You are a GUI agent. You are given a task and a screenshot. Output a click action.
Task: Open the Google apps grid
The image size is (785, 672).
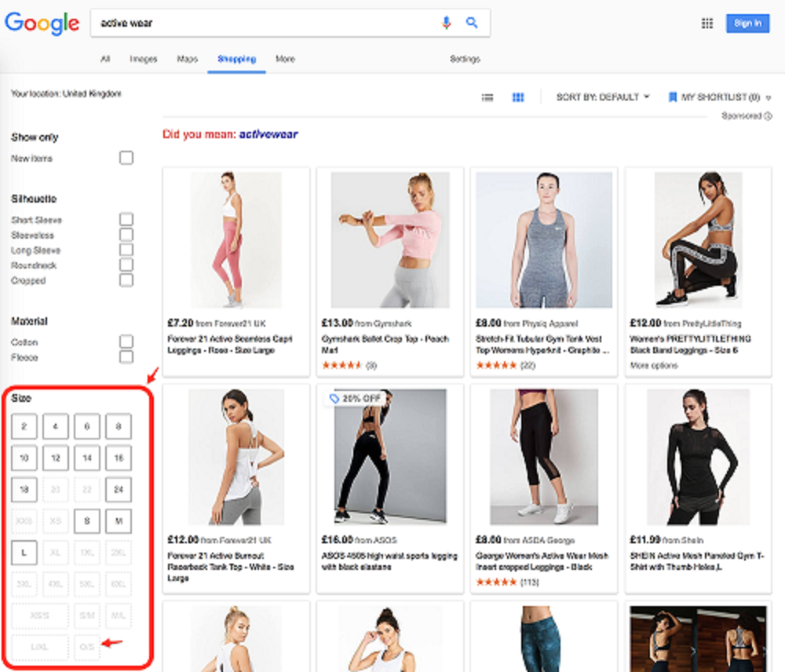[x=707, y=24]
